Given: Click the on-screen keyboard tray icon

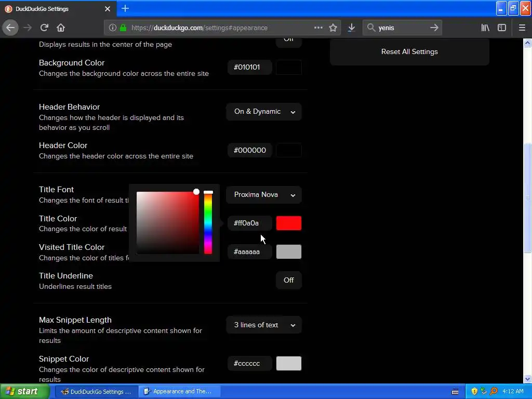Looking at the screenshot, I should (455, 392).
